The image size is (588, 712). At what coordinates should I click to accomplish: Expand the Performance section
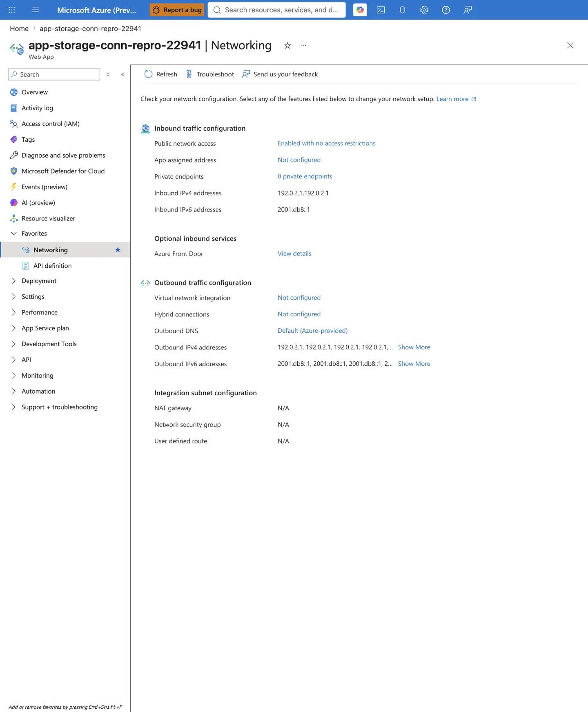[x=14, y=312]
